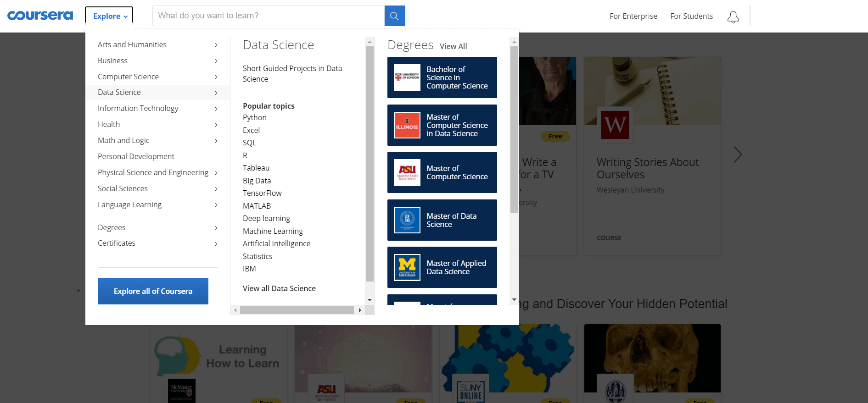Open Bachelor of Science in Computer Science

tap(442, 77)
